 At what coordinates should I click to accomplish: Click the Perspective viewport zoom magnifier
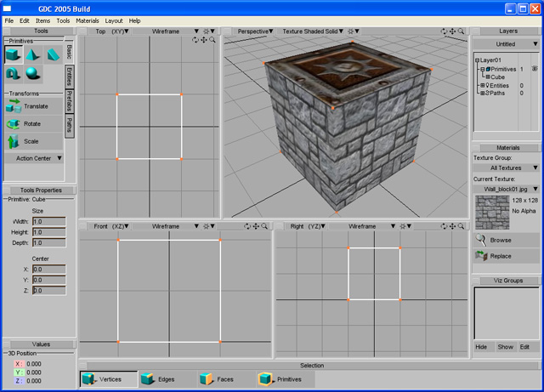[x=461, y=31]
